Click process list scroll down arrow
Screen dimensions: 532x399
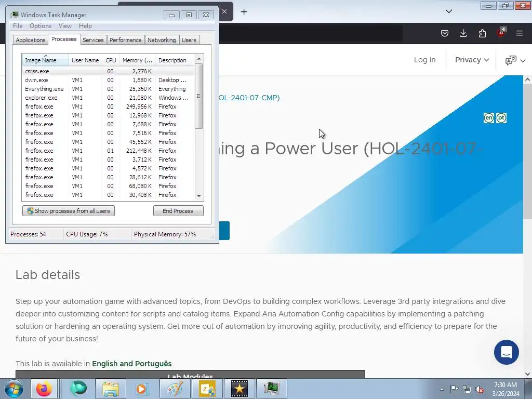click(x=199, y=196)
